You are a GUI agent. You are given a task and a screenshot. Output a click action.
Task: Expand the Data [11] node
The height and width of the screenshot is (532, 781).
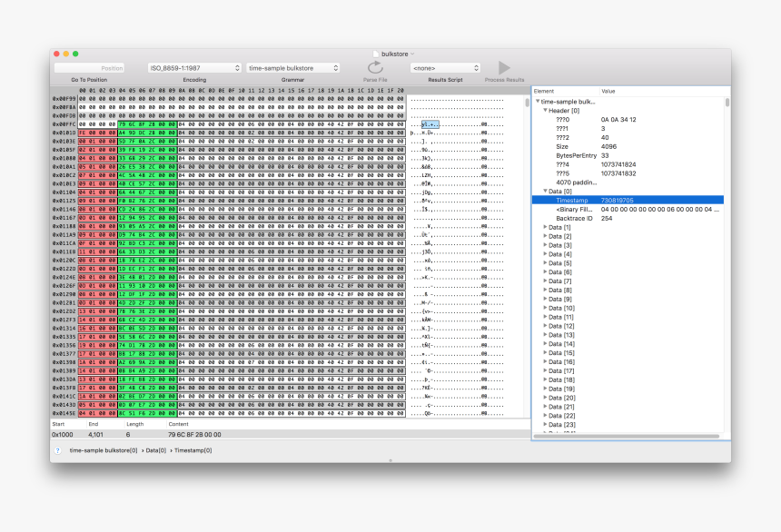[x=546, y=317]
